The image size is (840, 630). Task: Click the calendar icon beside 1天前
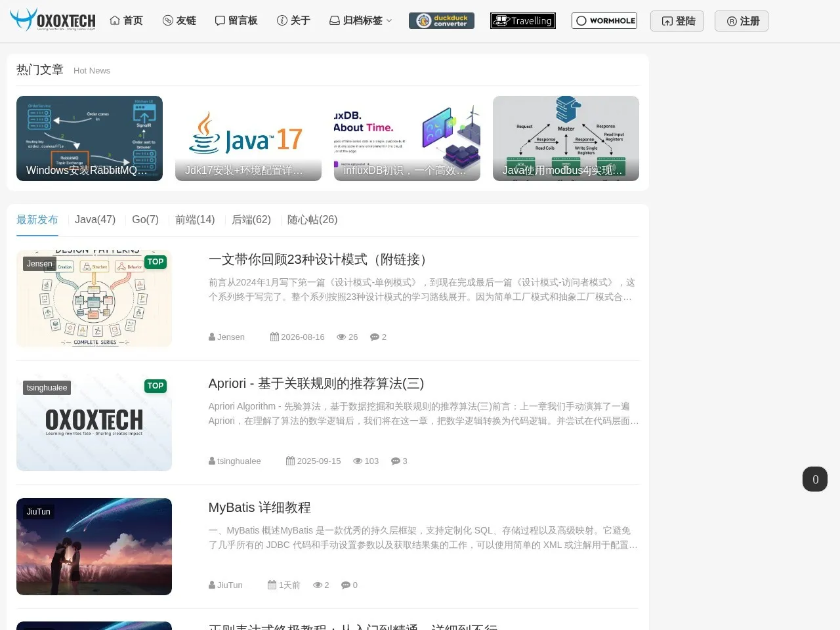[x=272, y=585]
